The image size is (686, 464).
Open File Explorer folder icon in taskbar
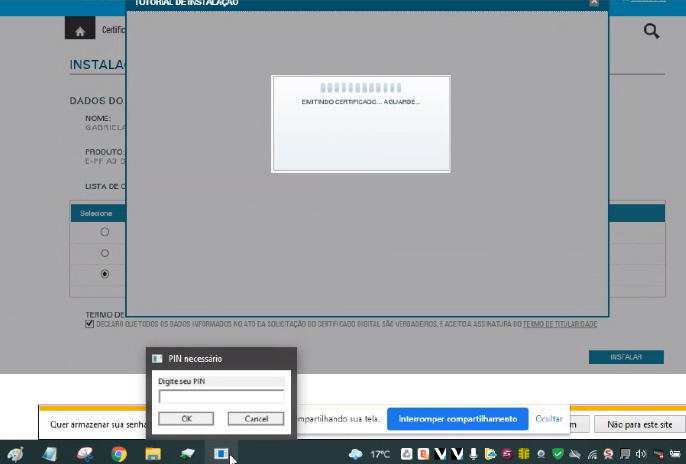[x=153, y=454]
